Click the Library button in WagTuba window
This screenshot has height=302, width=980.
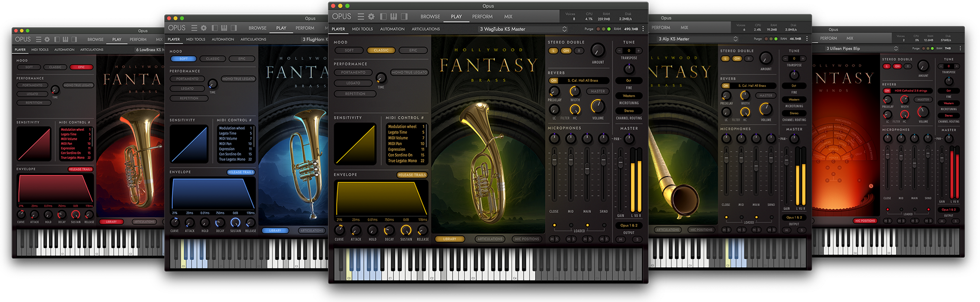click(x=449, y=239)
